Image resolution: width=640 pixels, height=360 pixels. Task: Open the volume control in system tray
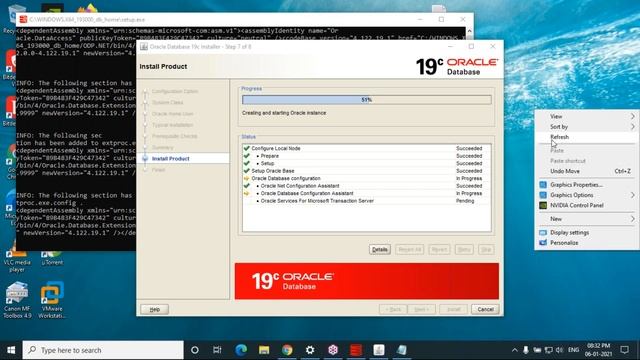560,350
